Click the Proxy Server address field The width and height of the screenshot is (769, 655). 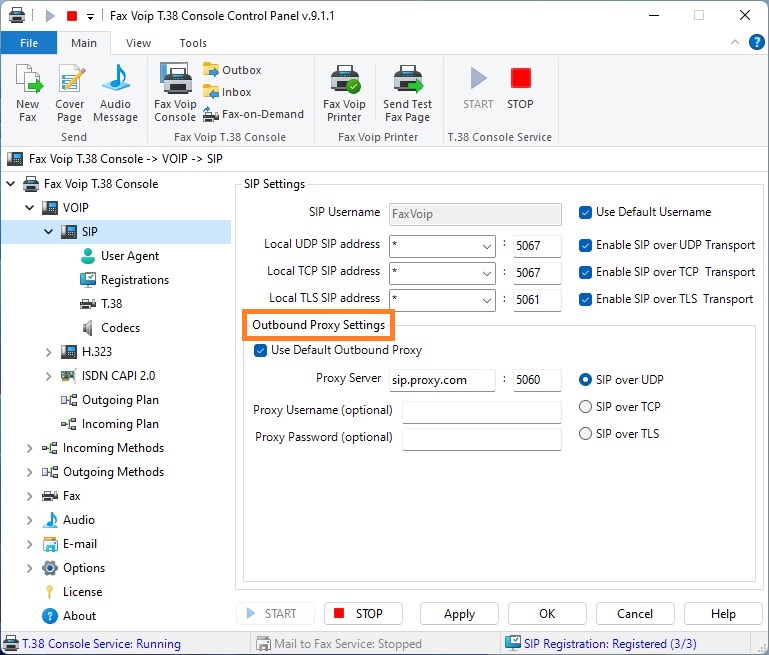click(442, 380)
